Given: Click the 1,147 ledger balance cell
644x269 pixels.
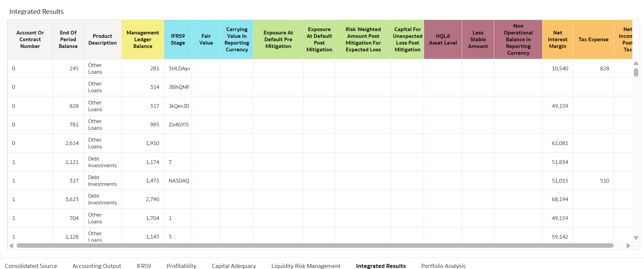Looking at the screenshot, I should coord(143,235).
